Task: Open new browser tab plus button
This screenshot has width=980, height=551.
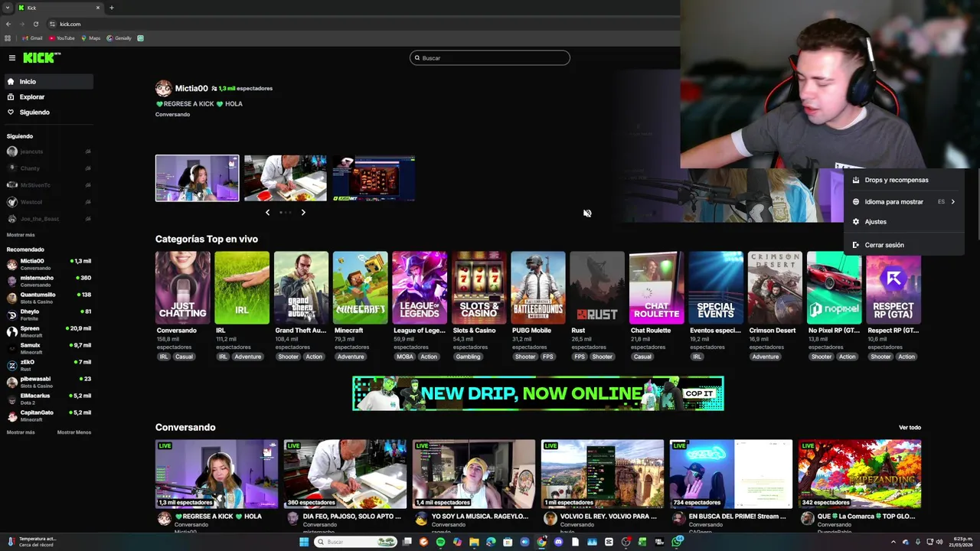Action: [x=112, y=8]
